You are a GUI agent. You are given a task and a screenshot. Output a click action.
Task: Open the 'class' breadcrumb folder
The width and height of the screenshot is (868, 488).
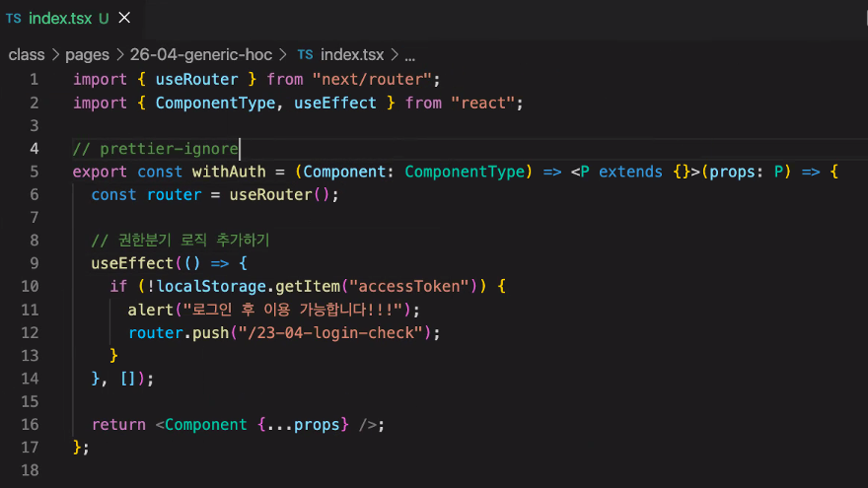[x=27, y=55]
